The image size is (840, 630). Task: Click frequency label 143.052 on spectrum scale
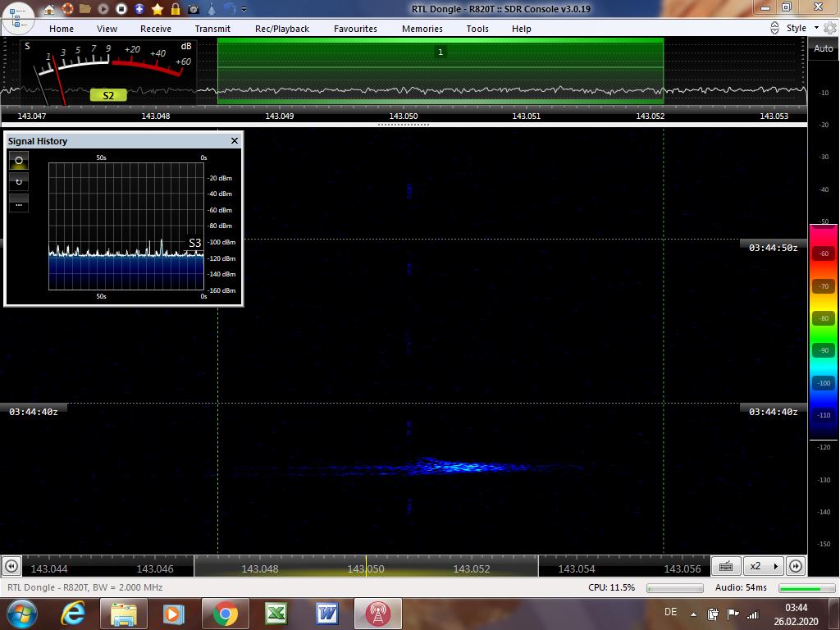650,116
